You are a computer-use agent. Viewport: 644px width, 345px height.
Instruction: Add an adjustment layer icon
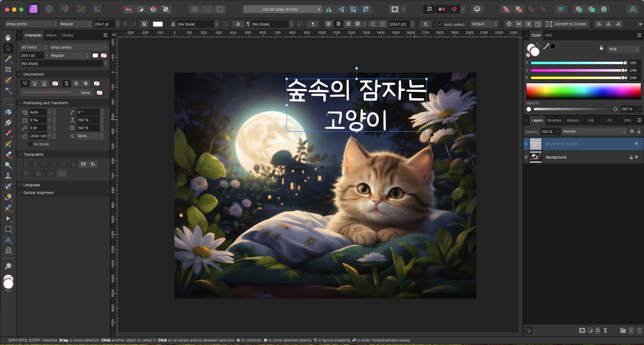(x=590, y=330)
